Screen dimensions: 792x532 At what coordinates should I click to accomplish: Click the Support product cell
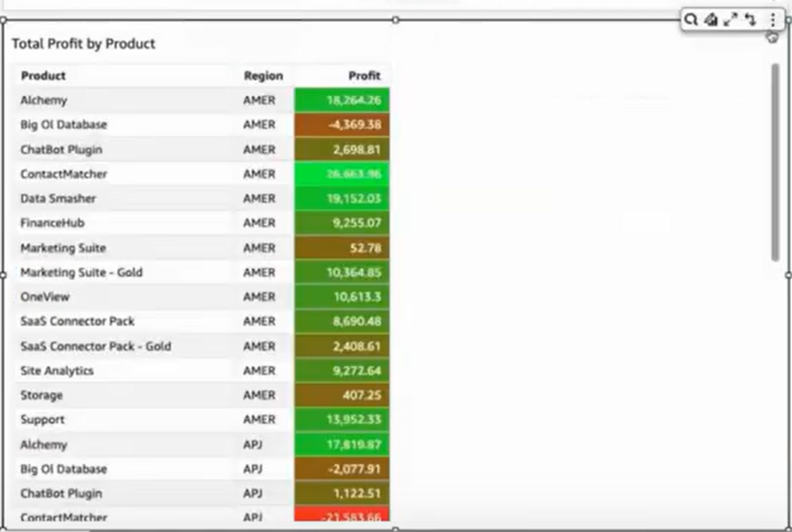click(42, 421)
